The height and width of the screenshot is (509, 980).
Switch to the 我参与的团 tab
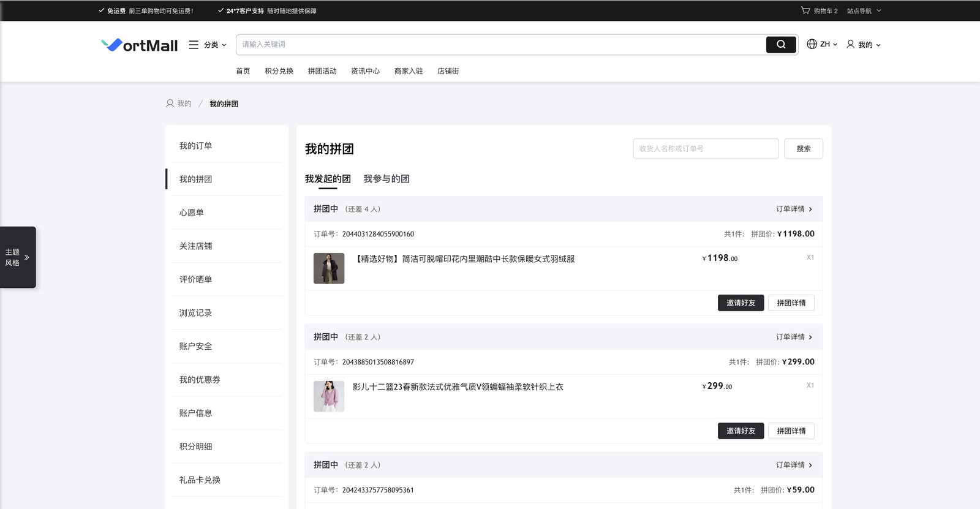[386, 179]
